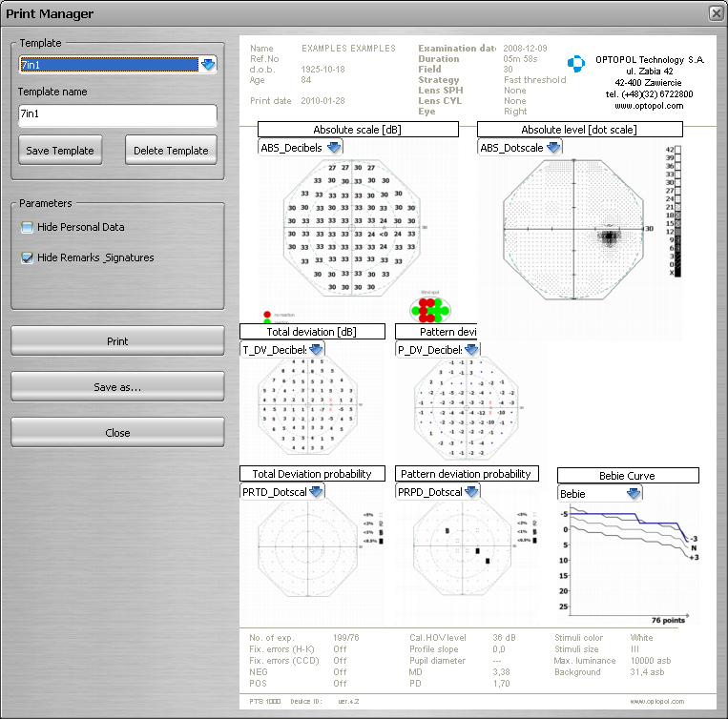Click the Bebie Curve title field

pyautogui.click(x=628, y=476)
